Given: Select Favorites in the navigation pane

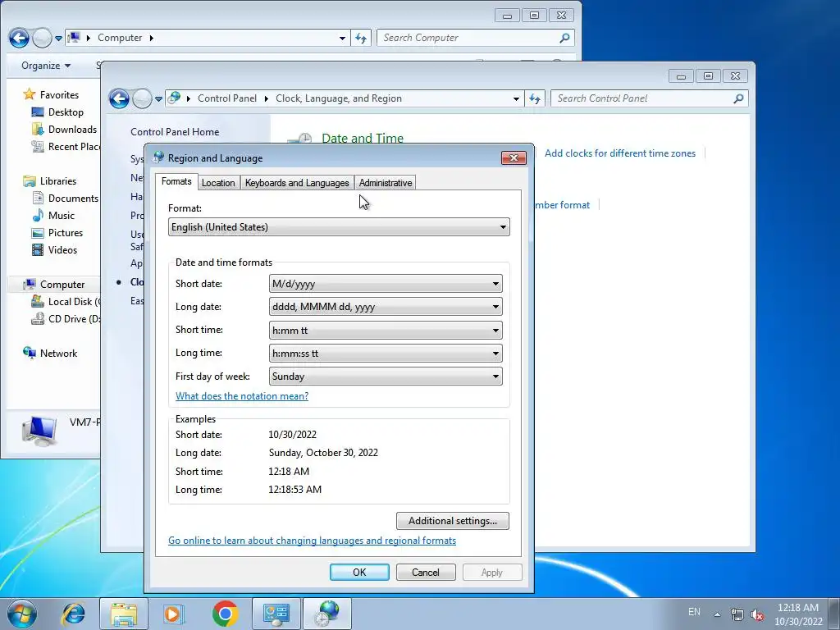Looking at the screenshot, I should [x=59, y=95].
